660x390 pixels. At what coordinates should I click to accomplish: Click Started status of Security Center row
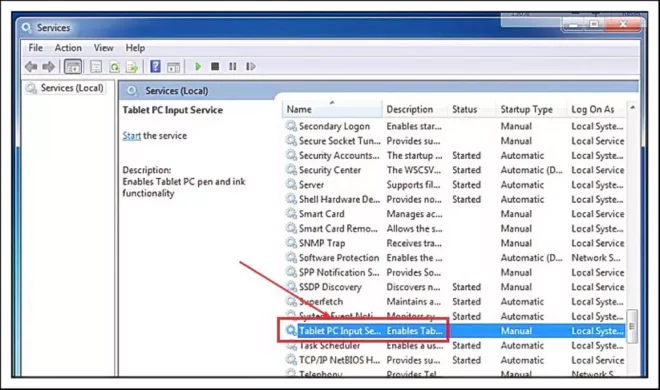click(466, 170)
